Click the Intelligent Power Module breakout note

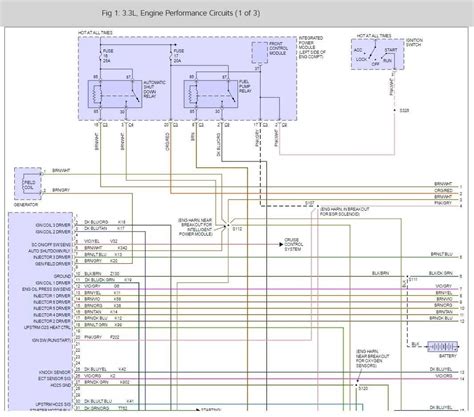195,227
